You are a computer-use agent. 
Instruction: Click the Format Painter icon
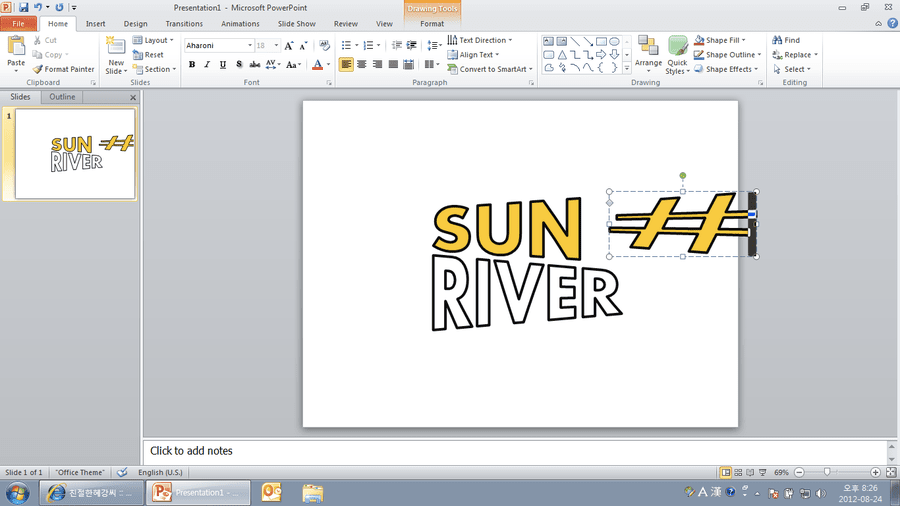click(x=38, y=69)
